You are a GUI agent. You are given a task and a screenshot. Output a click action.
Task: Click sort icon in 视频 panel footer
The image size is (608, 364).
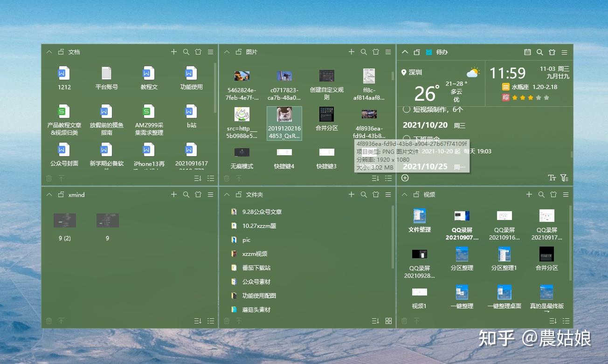[x=553, y=321]
